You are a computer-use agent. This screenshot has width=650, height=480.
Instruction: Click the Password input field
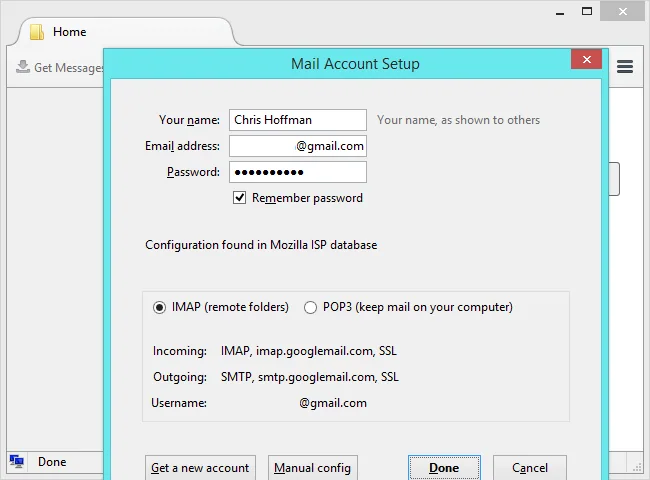[x=298, y=172]
